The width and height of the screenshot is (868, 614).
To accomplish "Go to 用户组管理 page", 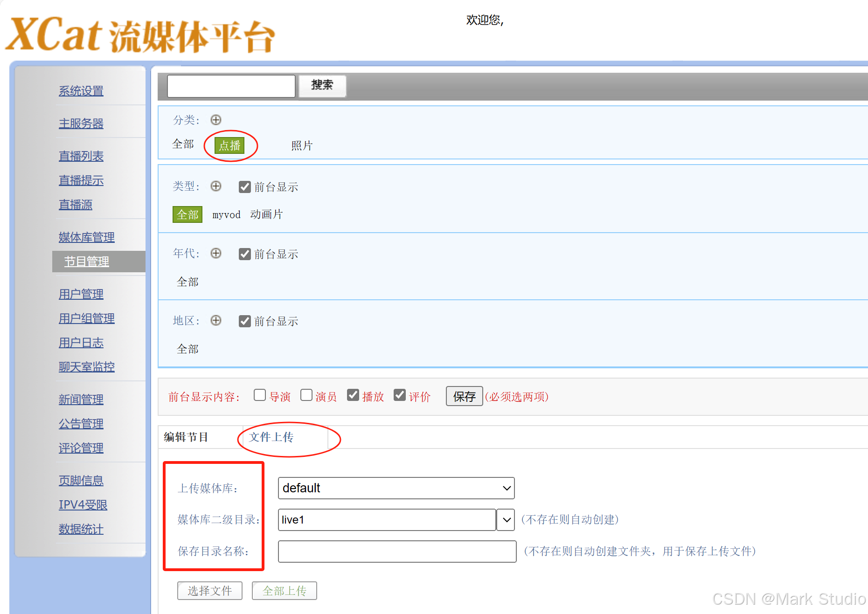I will 87,318.
